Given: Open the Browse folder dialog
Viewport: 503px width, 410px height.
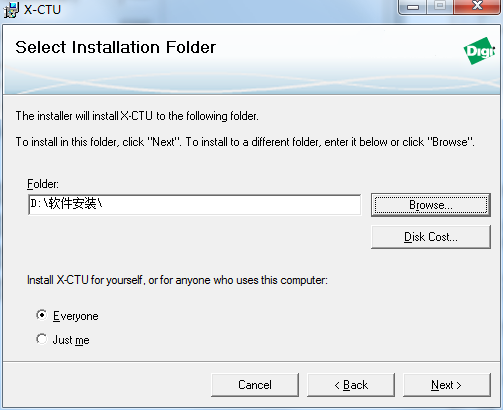Looking at the screenshot, I should (x=431, y=205).
